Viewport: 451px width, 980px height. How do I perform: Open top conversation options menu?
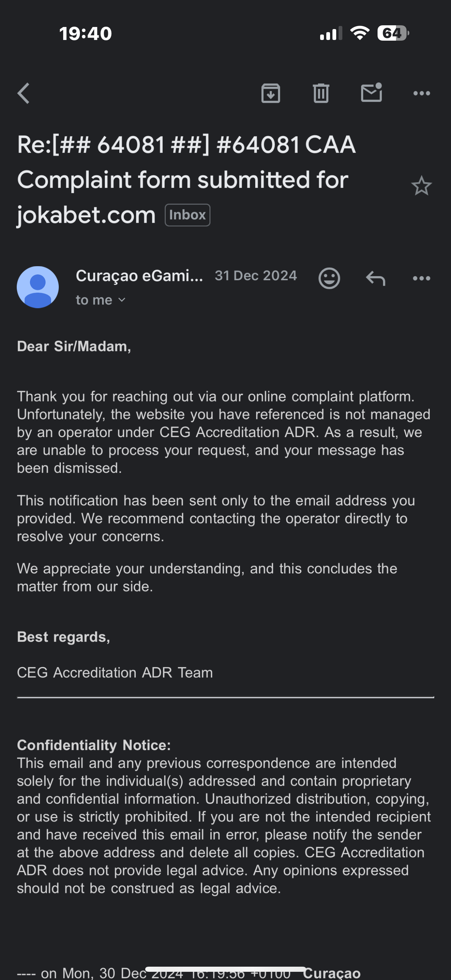(421, 93)
